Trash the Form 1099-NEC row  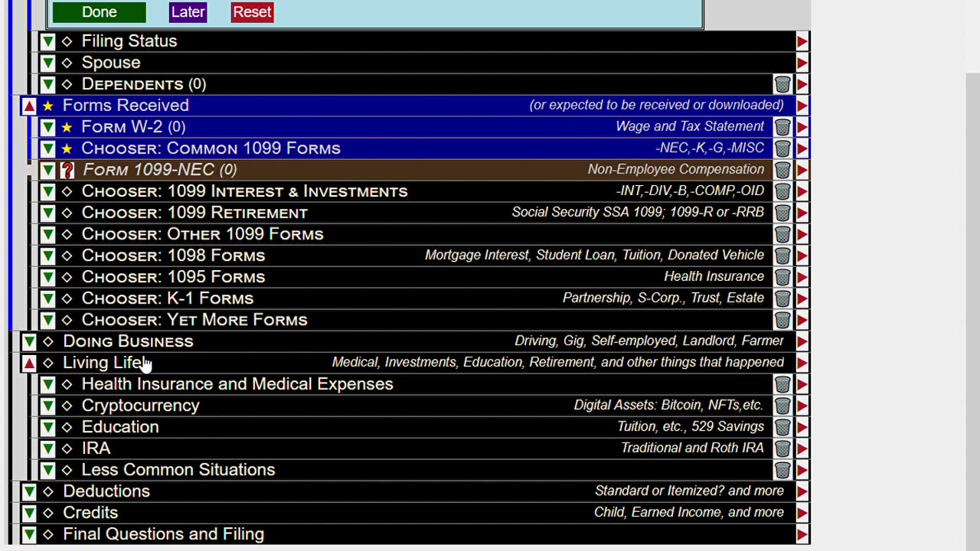pos(782,170)
